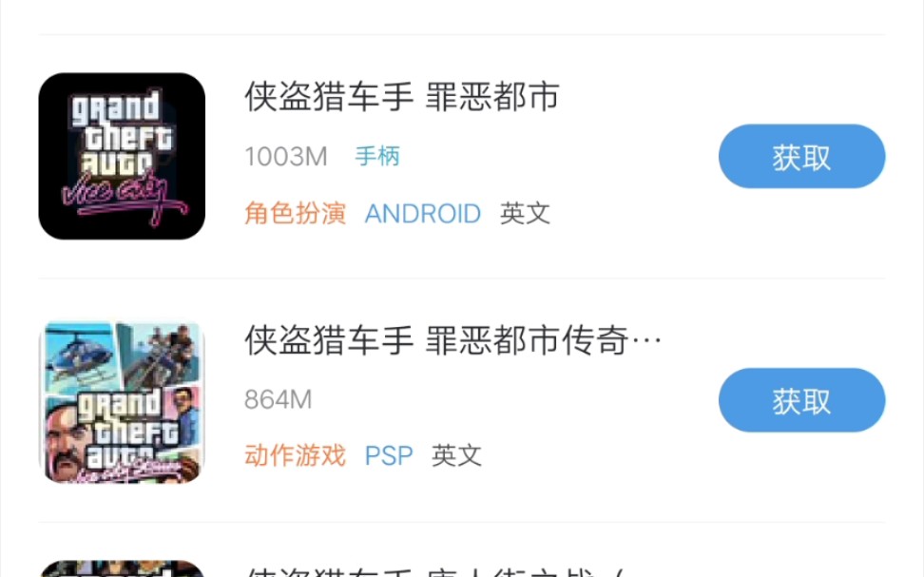Viewport: 924px width, 577px height.
Task: Tap the helicopter artwork in Vice City Stories thumbnail
Action: [80, 356]
